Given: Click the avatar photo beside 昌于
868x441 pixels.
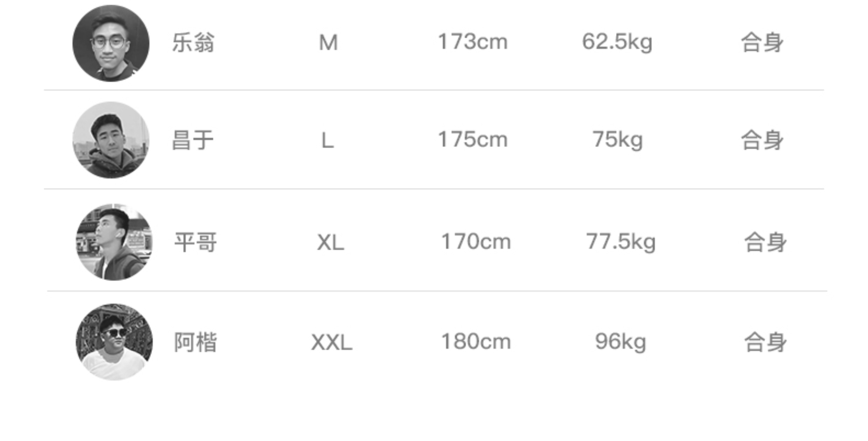Looking at the screenshot, I should point(111,140).
